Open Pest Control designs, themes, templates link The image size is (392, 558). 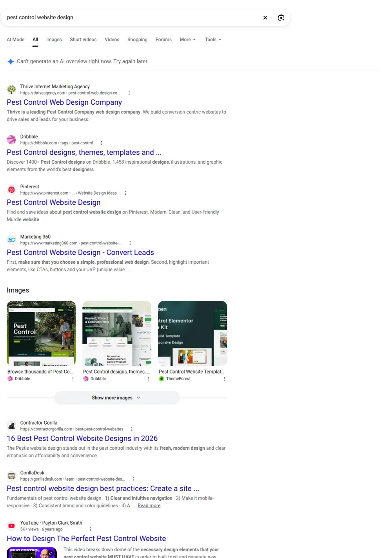(x=84, y=153)
